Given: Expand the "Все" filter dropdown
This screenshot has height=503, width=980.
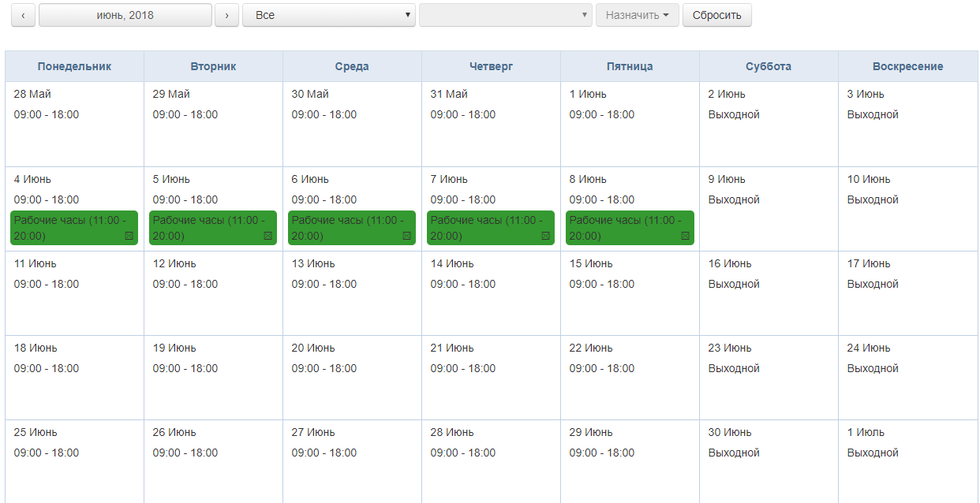Looking at the screenshot, I should tap(328, 15).
